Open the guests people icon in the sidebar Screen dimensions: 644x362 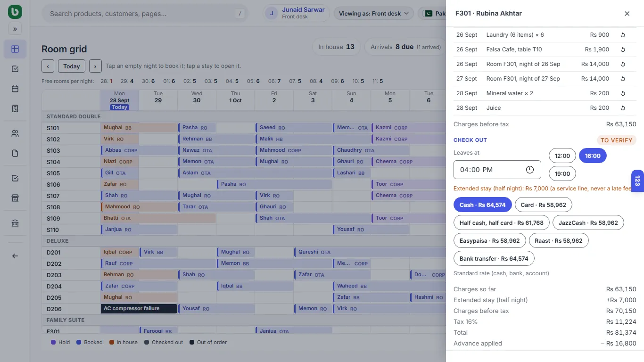[x=15, y=133]
